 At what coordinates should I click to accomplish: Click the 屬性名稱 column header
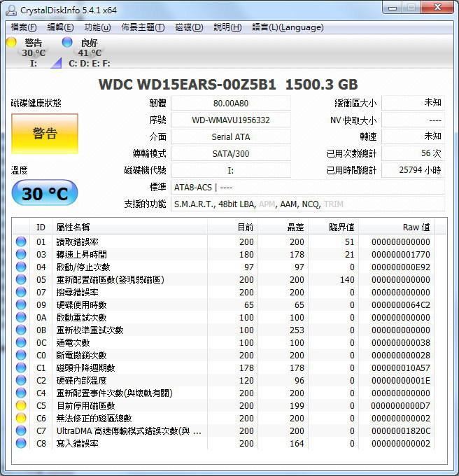tap(130, 227)
